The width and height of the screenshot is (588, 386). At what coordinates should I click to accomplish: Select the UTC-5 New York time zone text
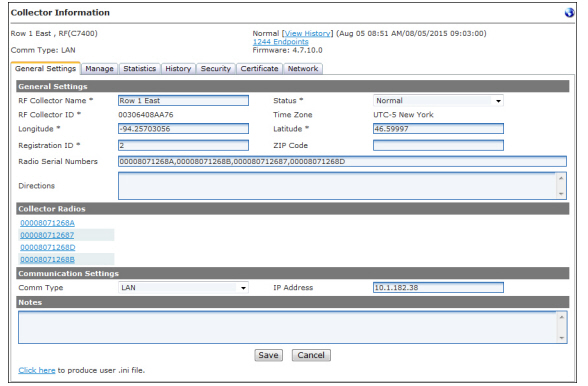coord(403,115)
